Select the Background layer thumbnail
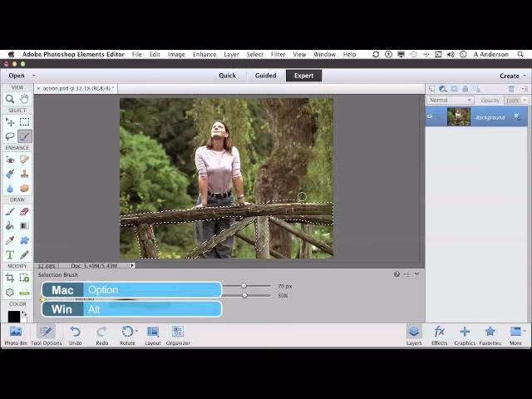 [459, 116]
